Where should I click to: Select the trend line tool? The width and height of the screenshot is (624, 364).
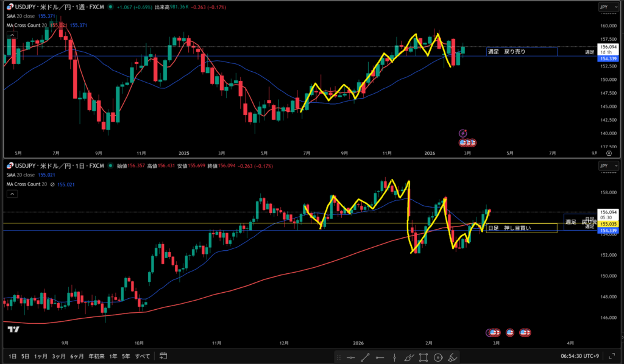click(365, 357)
